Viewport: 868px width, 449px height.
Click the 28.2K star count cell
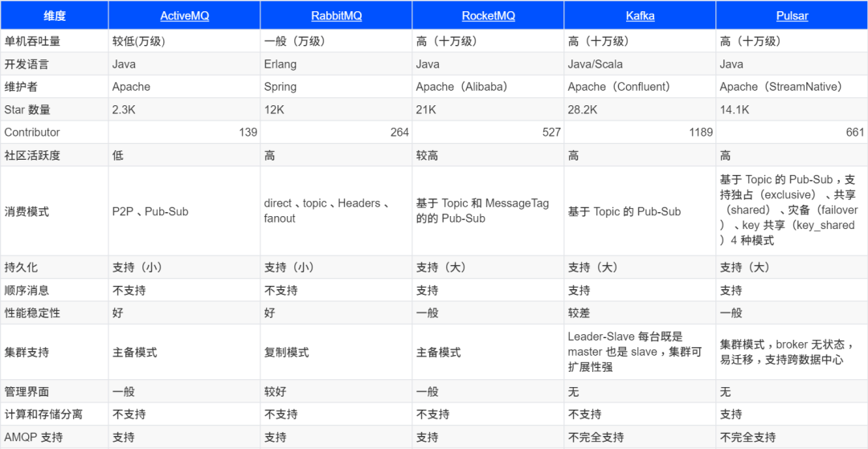640,110
